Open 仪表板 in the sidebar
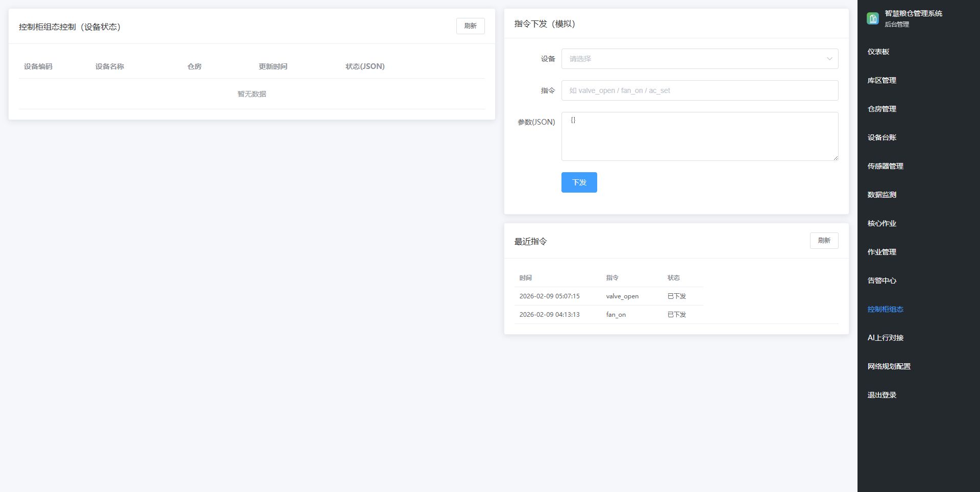Viewport: 980px width, 492px height. [878, 52]
